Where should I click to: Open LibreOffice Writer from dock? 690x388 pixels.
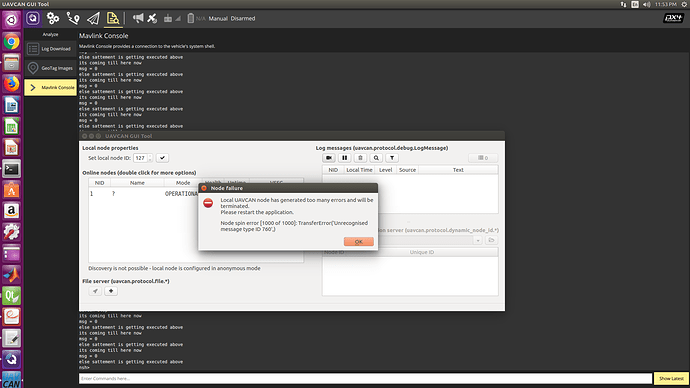click(x=11, y=105)
